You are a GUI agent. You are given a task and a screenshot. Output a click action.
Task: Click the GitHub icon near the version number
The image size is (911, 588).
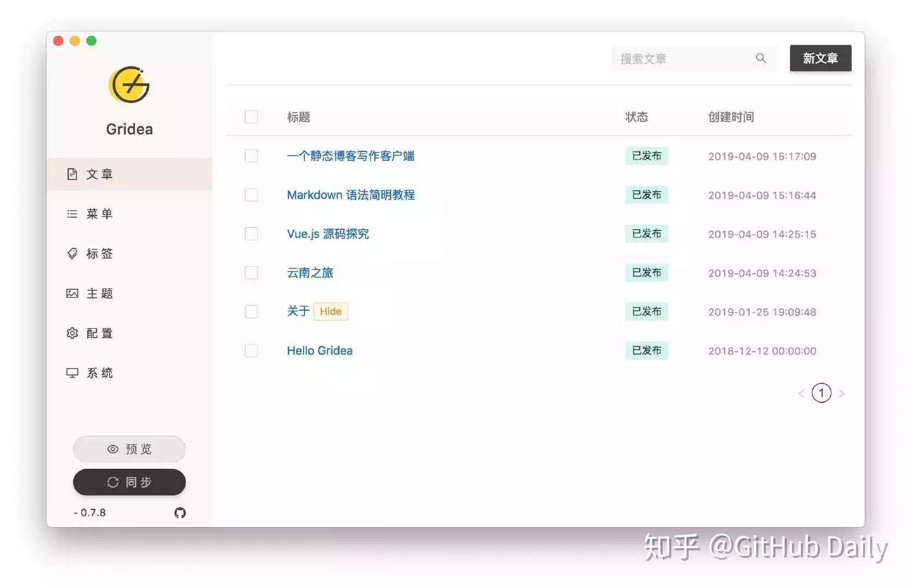pyautogui.click(x=180, y=512)
